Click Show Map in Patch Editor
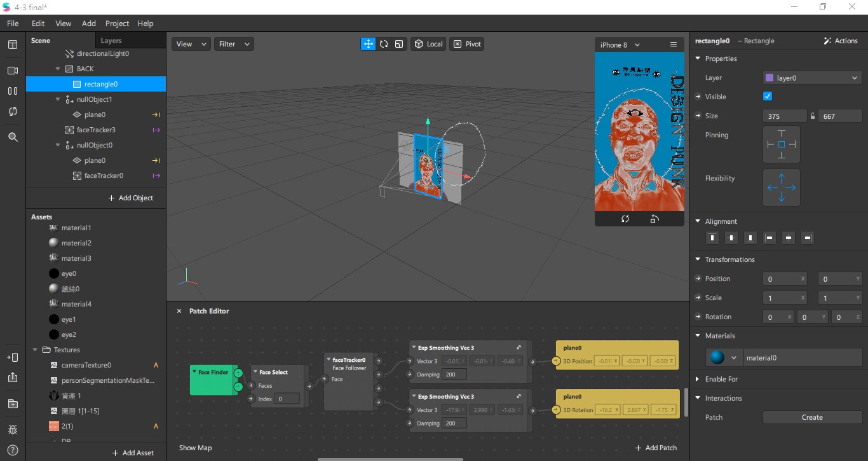 [x=195, y=448]
